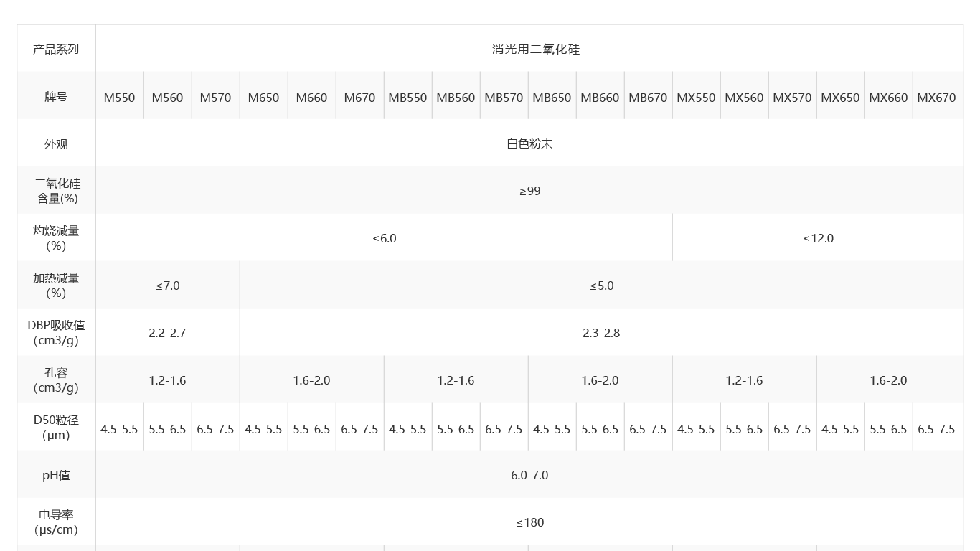Viewport: 980px width, 551px height.
Task: Click the MX670 grade header cell
Action: pos(936,98)
